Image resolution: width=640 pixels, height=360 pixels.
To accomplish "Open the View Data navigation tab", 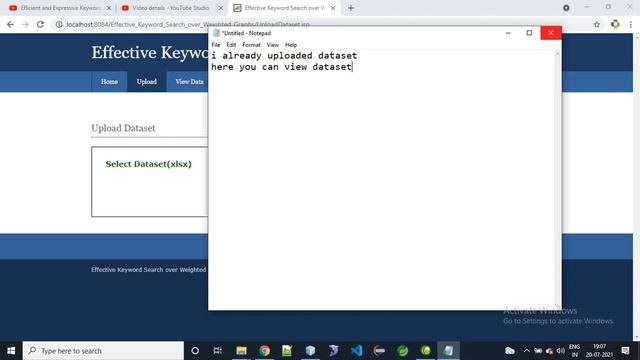I will point(189,82).
